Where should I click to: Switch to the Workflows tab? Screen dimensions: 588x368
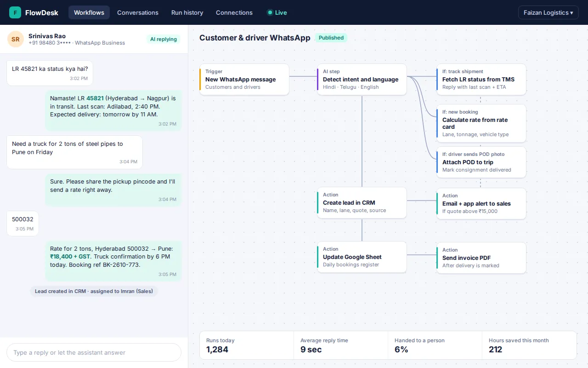pyautogui.click(x=89, y=12)
